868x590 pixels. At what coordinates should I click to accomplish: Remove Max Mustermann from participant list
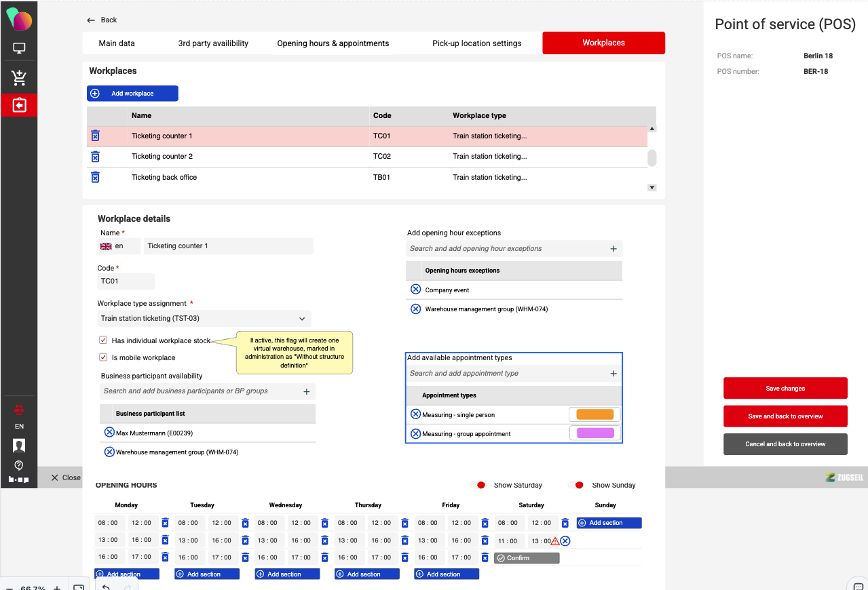pyautogui.click(x=109, y=433)
